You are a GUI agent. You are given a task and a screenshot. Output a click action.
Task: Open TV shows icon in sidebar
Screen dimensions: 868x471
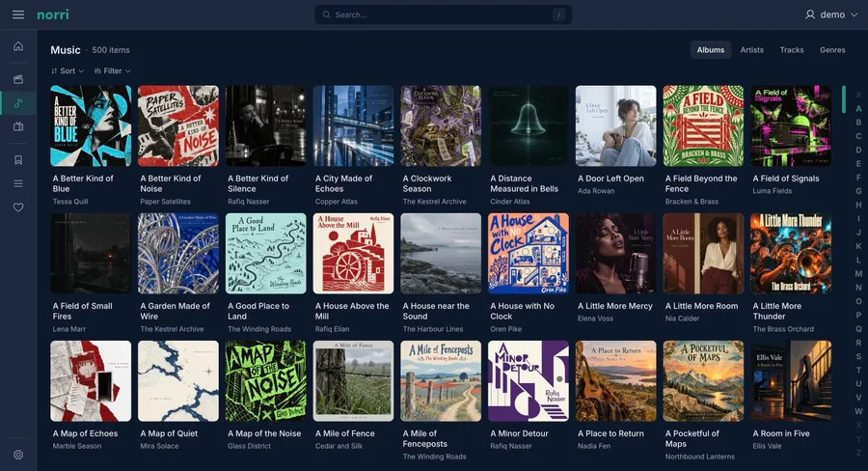click(18, 126)
